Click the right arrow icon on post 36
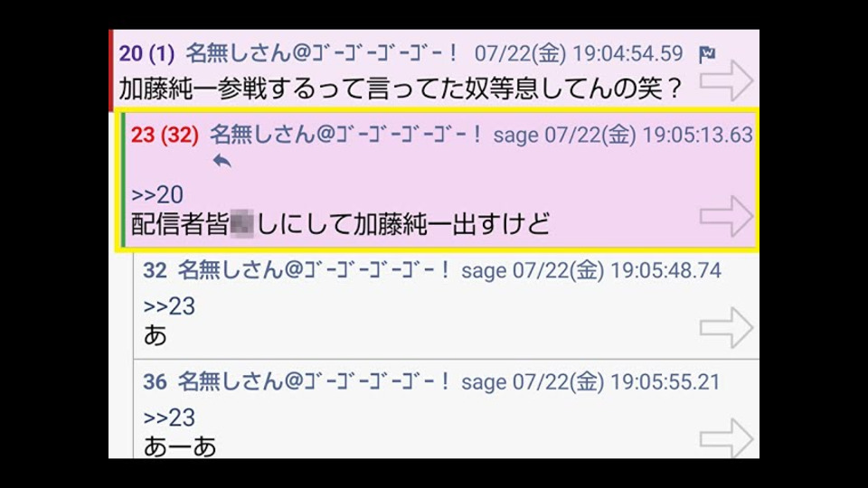The image size is (868, 488). pyautogui.click(x=726, y=438)
